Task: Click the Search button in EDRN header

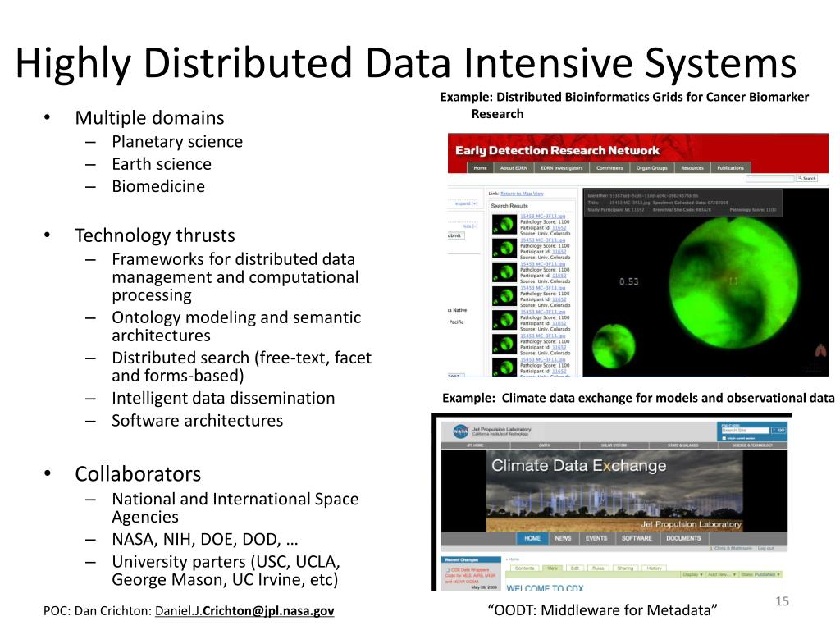Action: coord(807,178)
